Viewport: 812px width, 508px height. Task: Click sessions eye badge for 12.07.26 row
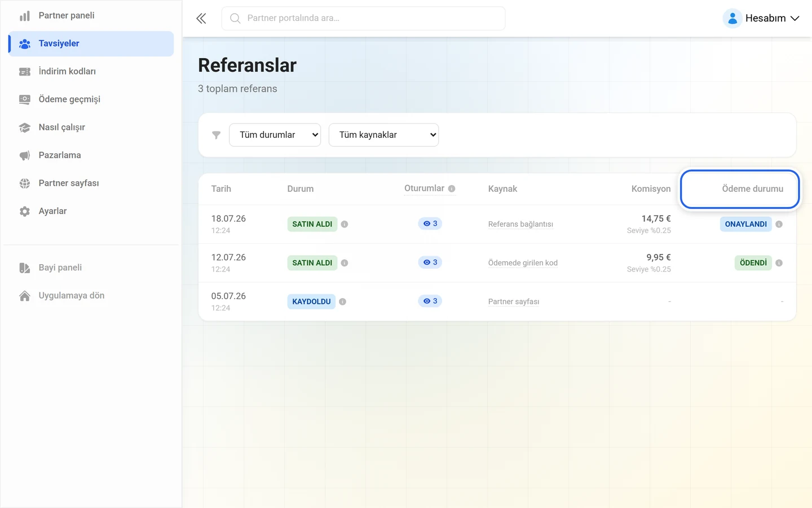tap(430, 262)
